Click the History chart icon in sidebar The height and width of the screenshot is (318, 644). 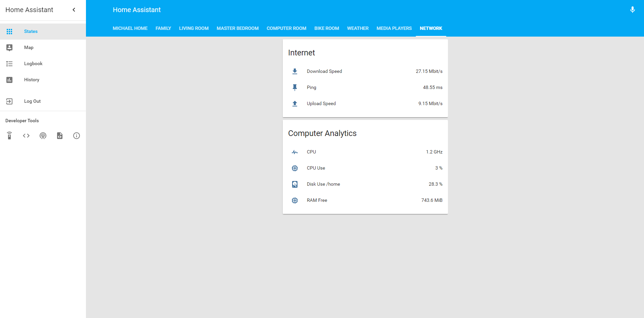pyautogui.click(x=9, y=80)
